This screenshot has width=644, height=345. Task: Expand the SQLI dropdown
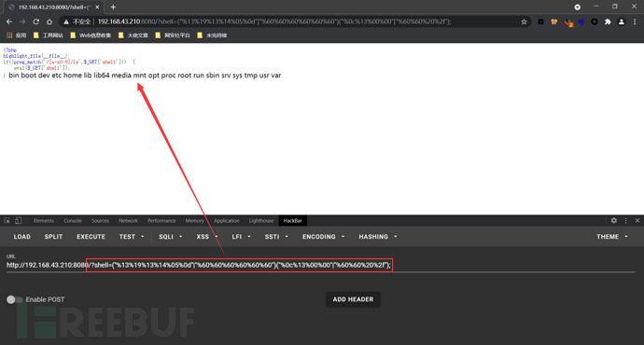tap(171, 237)
